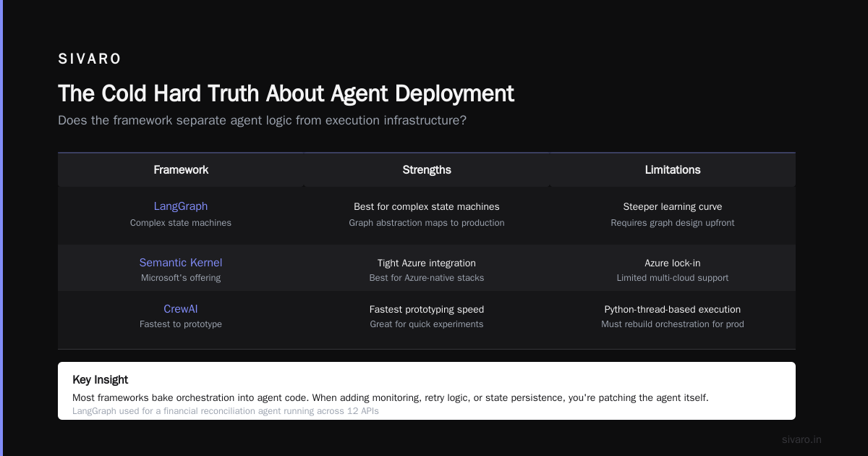
Task: Click 'Requires graph design upfront' text
Action: pos(673,223)
